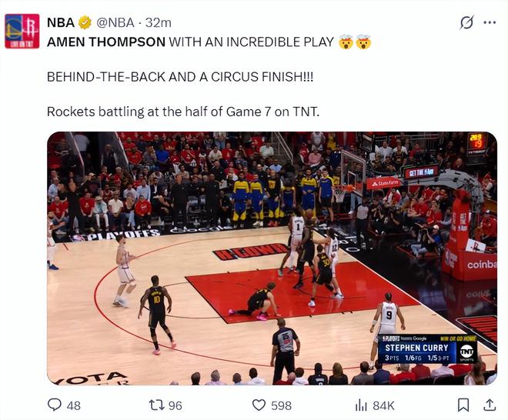
Task: Click the 84K view count
Action: pos(383,405)
